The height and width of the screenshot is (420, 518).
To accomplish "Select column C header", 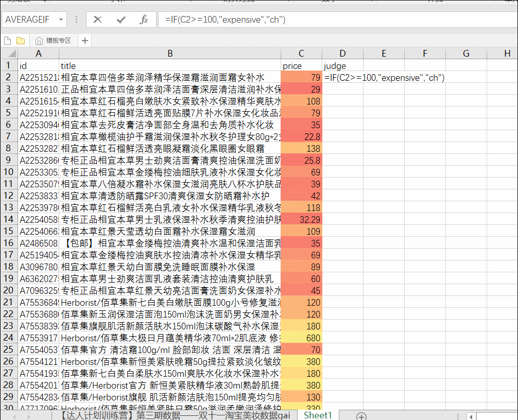I will (x=301, y=54).
